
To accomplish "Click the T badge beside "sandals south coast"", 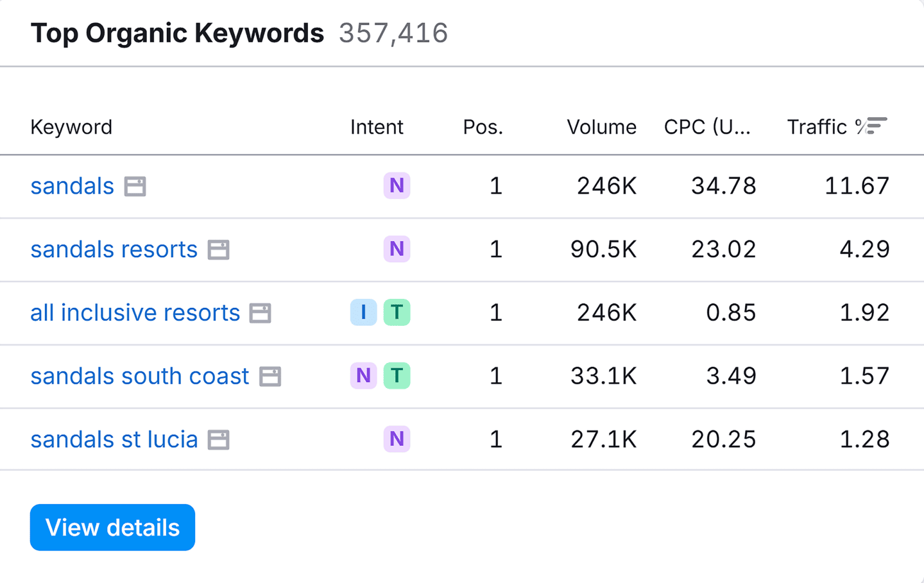I will pos(397,376).
